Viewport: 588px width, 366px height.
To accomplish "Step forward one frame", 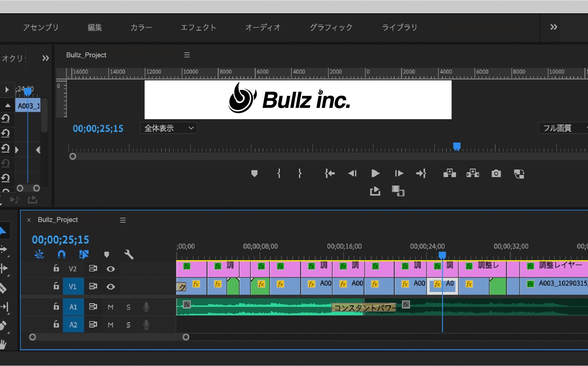I will (399, 173).
